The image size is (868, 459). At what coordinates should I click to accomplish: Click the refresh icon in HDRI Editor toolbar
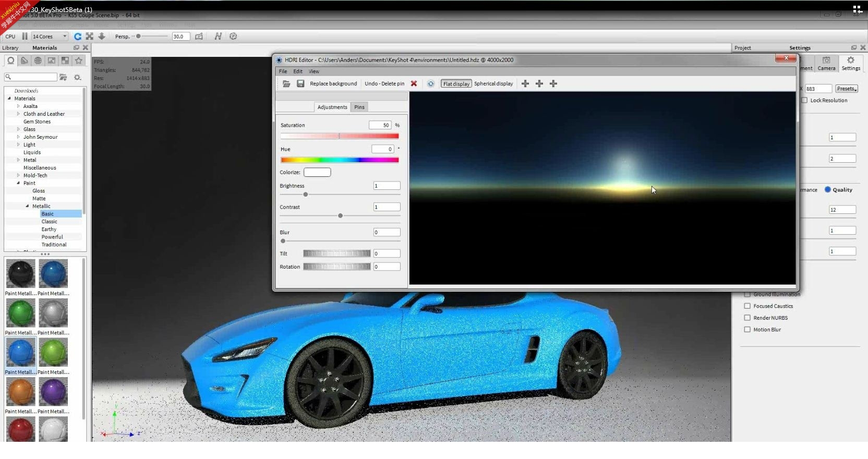pos(430,83)
